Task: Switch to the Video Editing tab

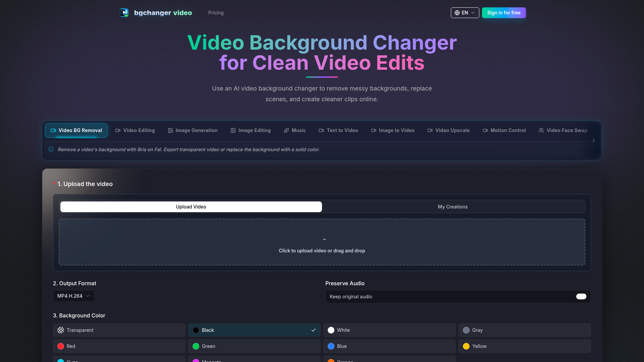Action: click(x=135, y=130)
